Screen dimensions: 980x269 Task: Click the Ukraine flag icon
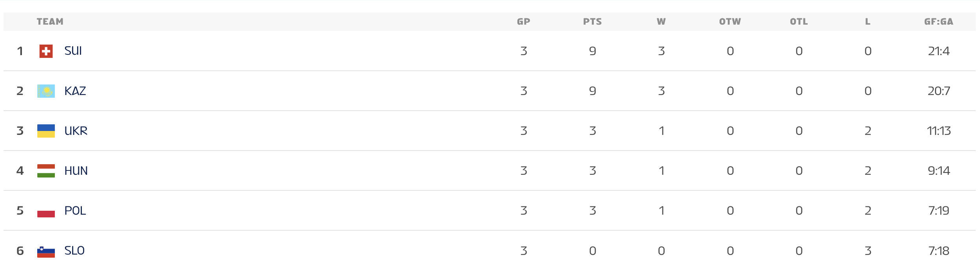click(x=46, y=131)
